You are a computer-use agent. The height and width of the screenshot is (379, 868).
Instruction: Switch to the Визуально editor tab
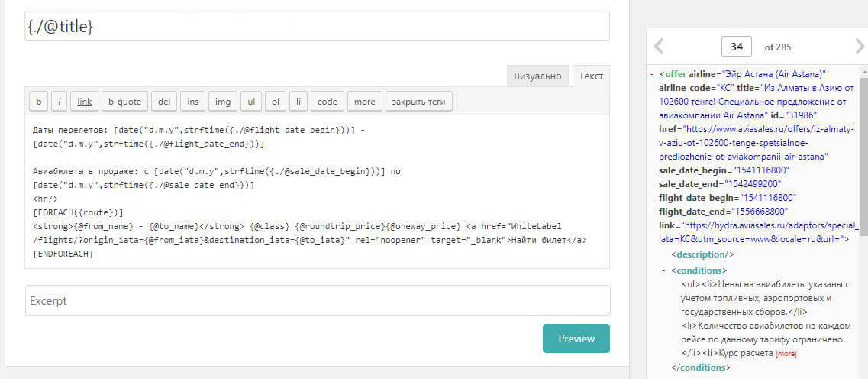[537, 76]
